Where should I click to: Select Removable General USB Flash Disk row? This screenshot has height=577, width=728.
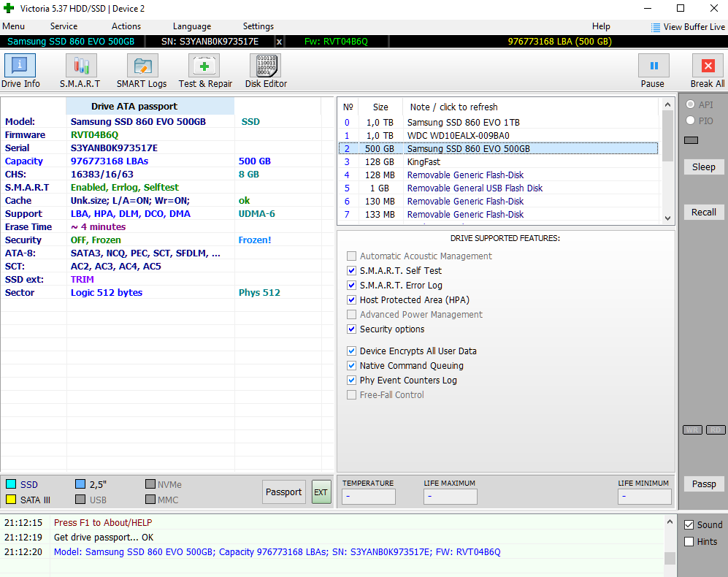(498, 188)
